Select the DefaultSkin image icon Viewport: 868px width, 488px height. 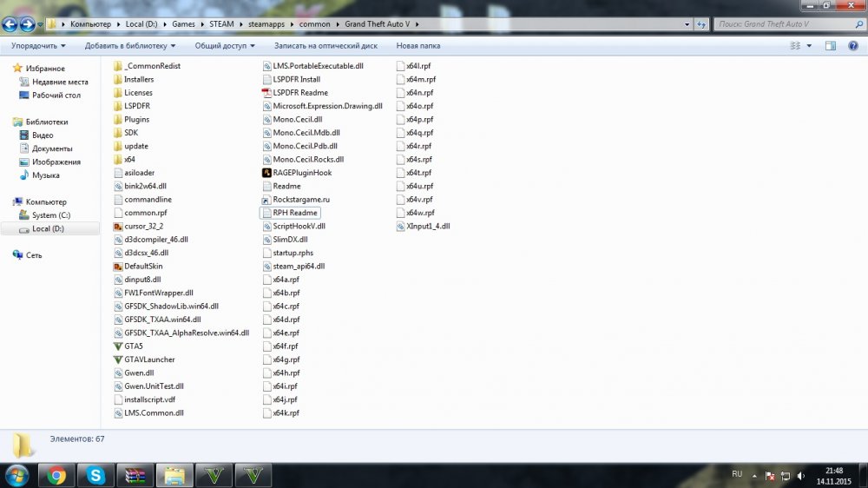118,267
